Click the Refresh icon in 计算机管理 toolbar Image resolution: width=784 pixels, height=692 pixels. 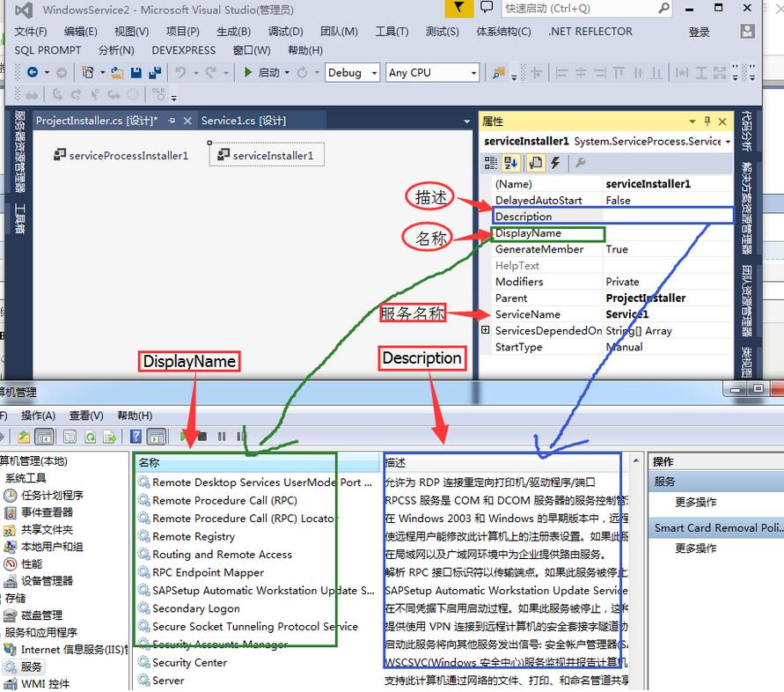click(x=91, y=437)
